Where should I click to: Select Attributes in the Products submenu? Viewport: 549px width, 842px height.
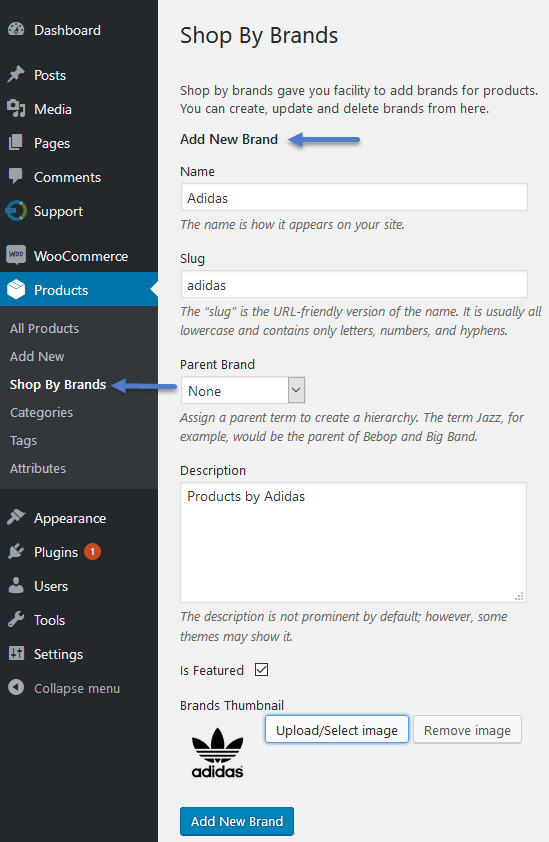click(38, 468)
